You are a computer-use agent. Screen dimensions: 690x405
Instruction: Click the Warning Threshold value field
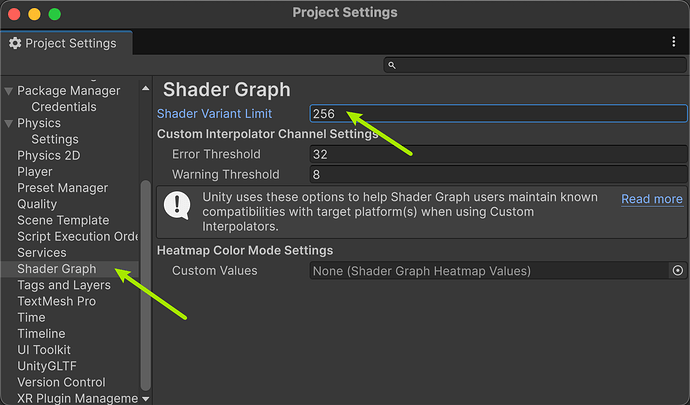498,175
